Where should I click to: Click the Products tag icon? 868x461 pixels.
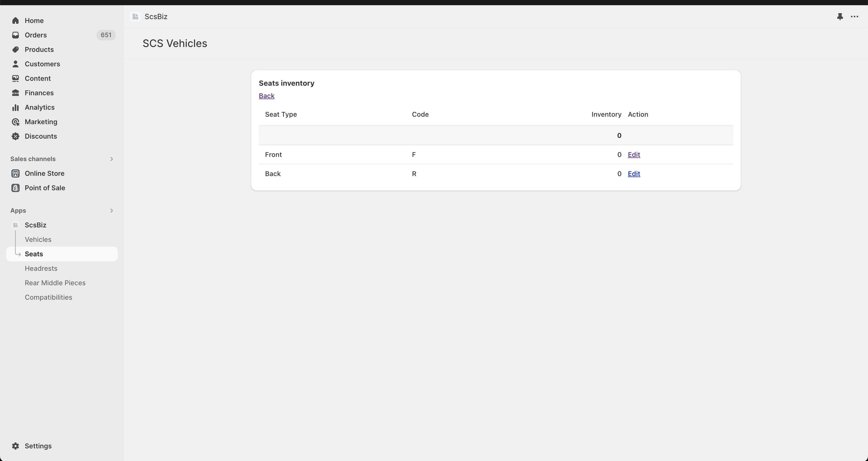coord(16,50)
